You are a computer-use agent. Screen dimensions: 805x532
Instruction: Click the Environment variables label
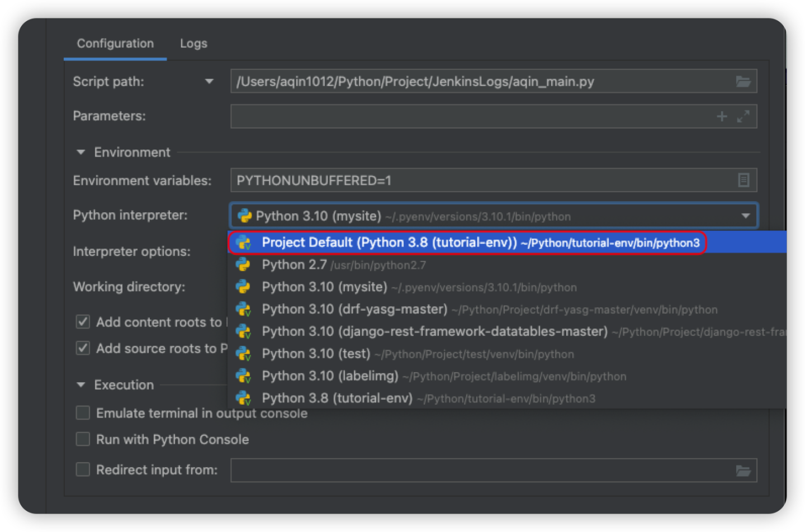pyautogui.click(x=142, y=180)
